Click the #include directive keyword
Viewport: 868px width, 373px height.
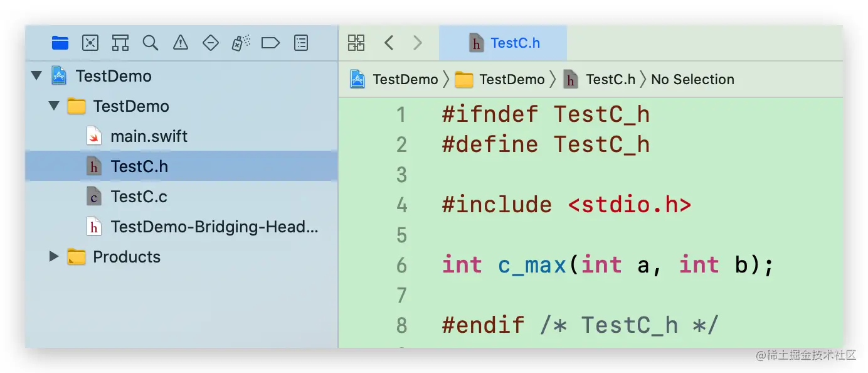tap(497, 205)
